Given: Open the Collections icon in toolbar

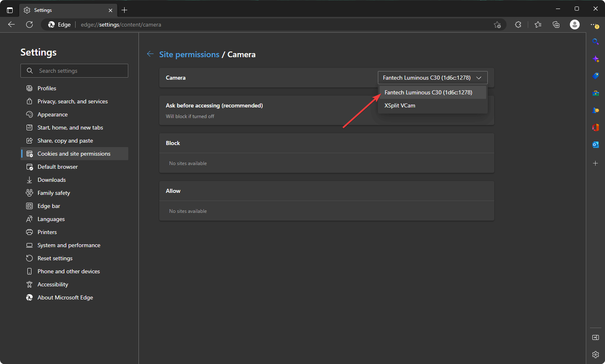Looking at the screenshot, I should point(556,25).
